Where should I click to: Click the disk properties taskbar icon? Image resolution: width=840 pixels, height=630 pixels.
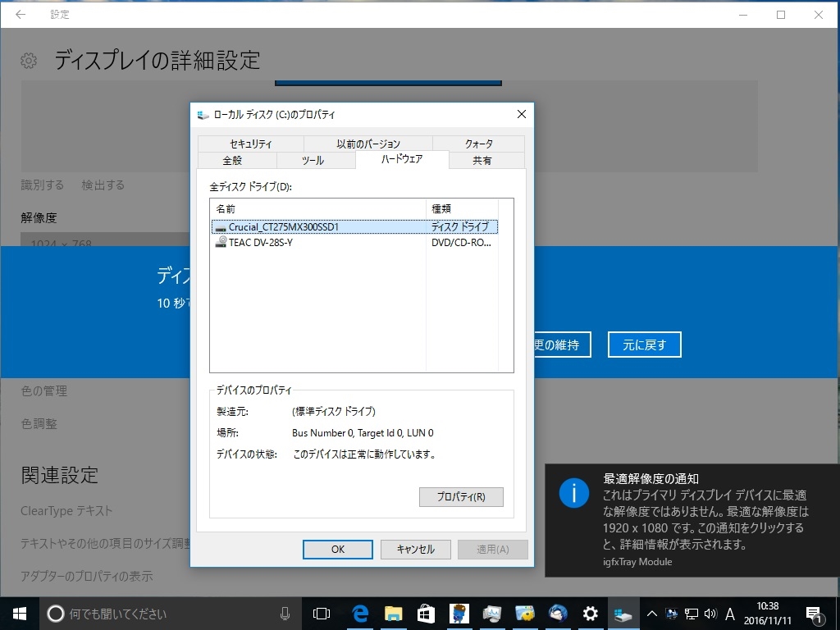click(x=623, y=614)
